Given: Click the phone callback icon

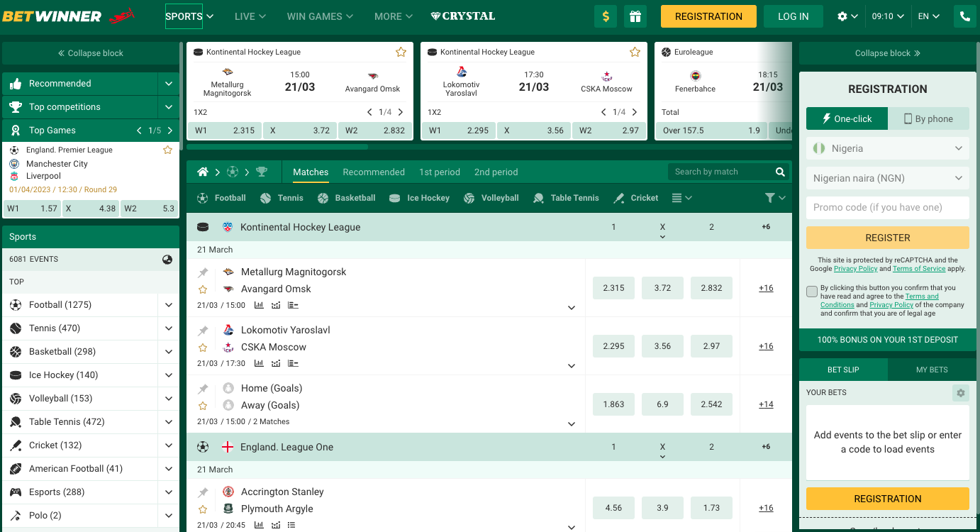Looking at the screenshot, I should click(964, 16).
